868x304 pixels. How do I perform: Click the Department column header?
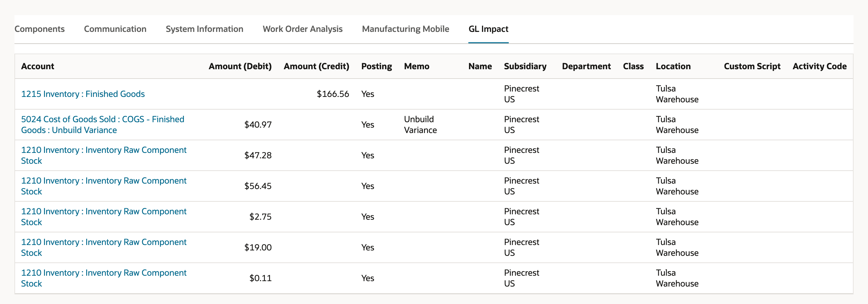pyautogui.click(x=586, y=66)
